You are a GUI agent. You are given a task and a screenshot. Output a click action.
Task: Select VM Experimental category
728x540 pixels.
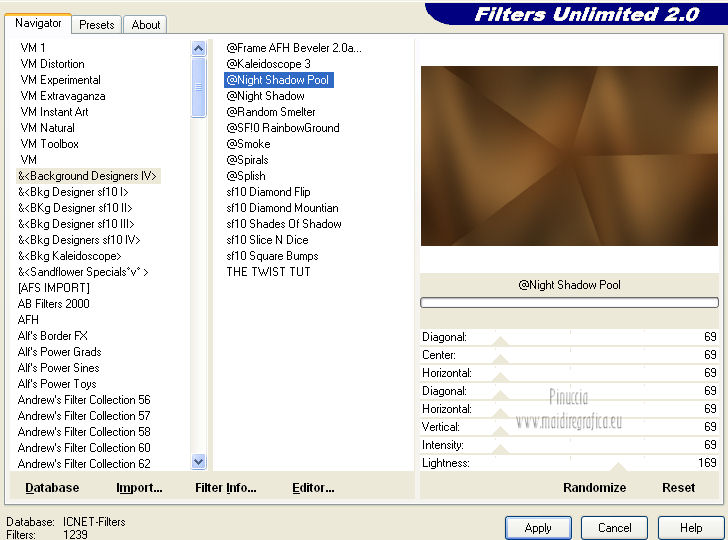tap(60, 80)
